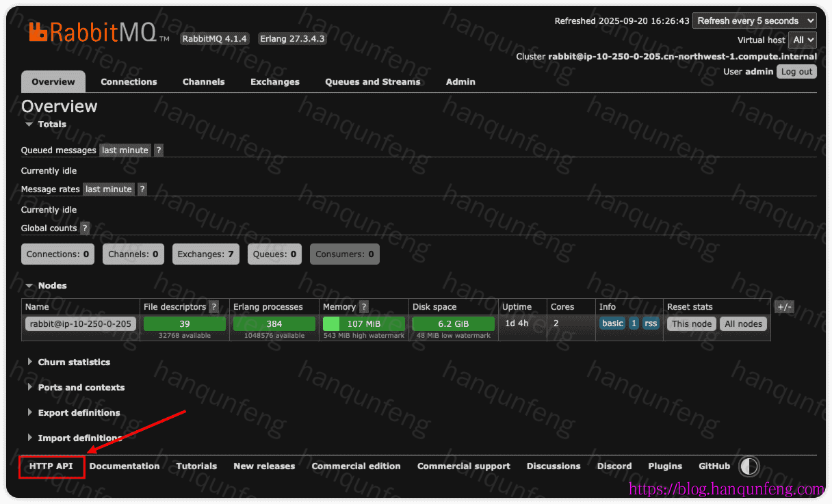This screenshot has height=504, width=832.
Task: Toggle the dark/light theme switcher icon
Action: 749,466
